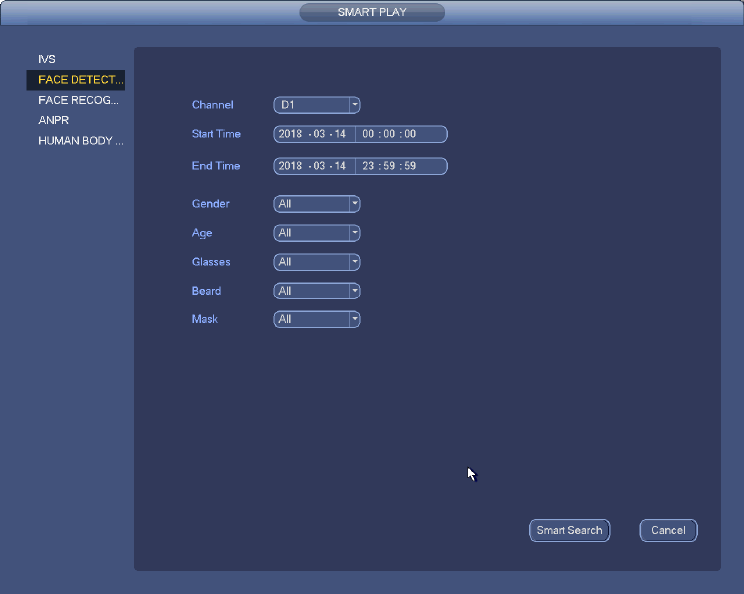This screenshot has width=744, height=594.
Task: Click the Smart Search button
Action: coord(569,530)
